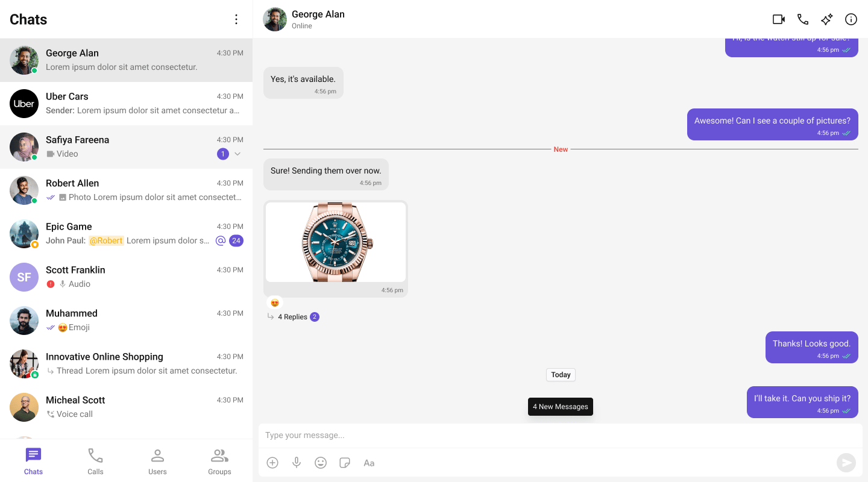This screenshot has height=482, width=868.
Task: Switch to the Calls tab
Action: (x=95, y=462)
